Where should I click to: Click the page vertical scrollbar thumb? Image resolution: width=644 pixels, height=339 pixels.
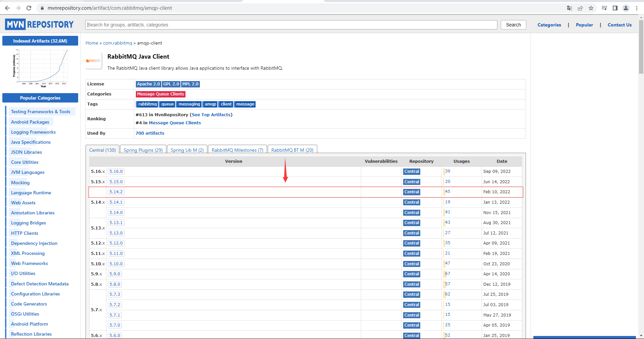[x=641, y=47]
